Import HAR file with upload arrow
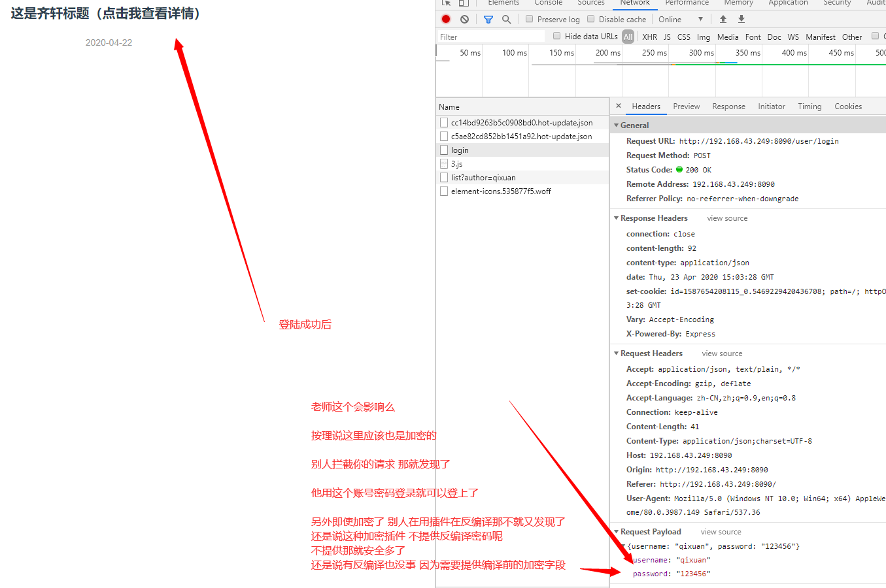Viewport: 886px width, 588px height. coord(723,20)
